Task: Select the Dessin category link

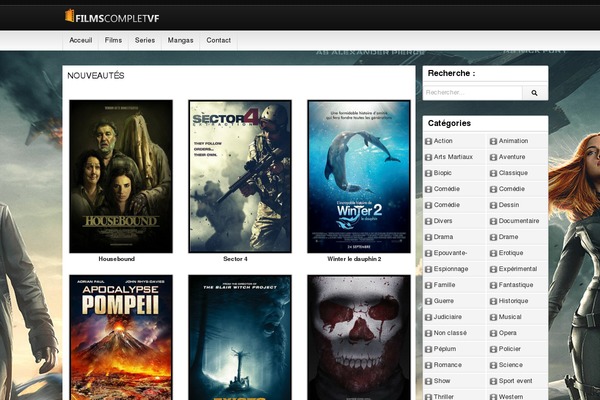Action: click(509, 205)
